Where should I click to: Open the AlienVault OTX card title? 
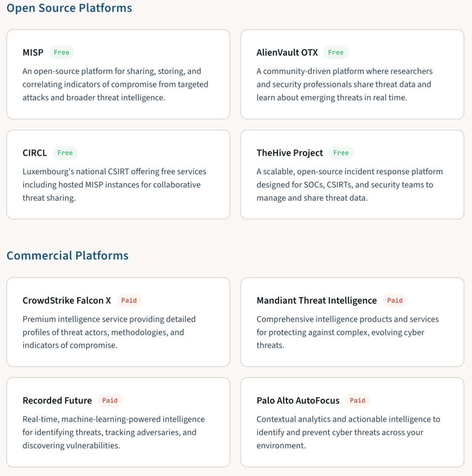click(x=287, y=53)
